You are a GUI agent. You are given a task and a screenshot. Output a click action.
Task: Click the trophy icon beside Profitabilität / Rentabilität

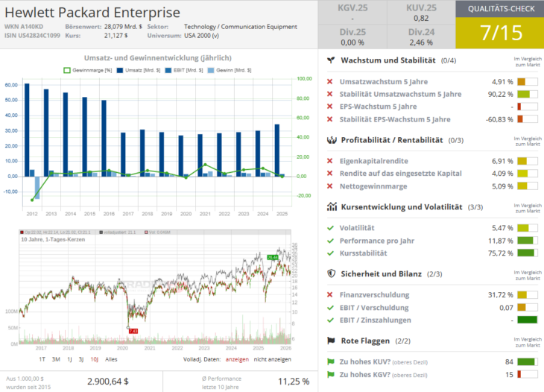[x=330, y=140]
